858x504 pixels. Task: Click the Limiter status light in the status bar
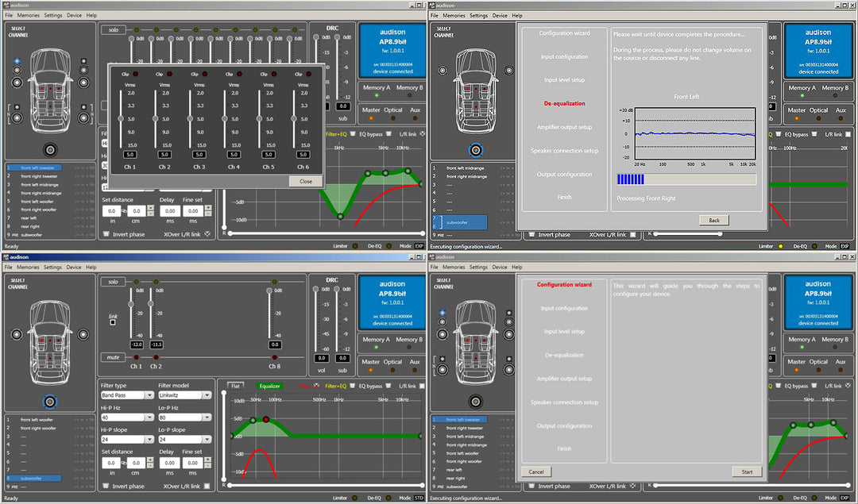[x=355, y=246]
